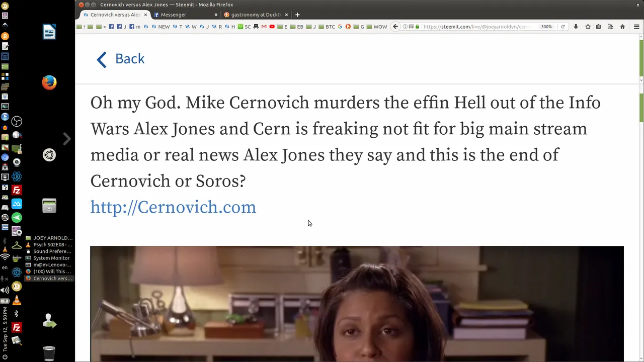Image resolution: width=644 pixels, height=362 pixels.
Task: Select the Cernovich versus Alex Jones tab
Action: [x=115, y=15]
